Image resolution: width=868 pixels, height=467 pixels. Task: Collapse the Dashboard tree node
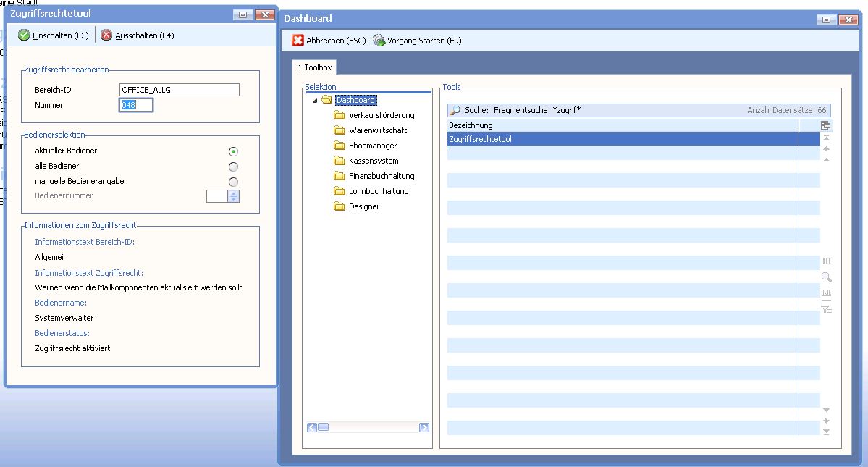(x=315, y=101)
